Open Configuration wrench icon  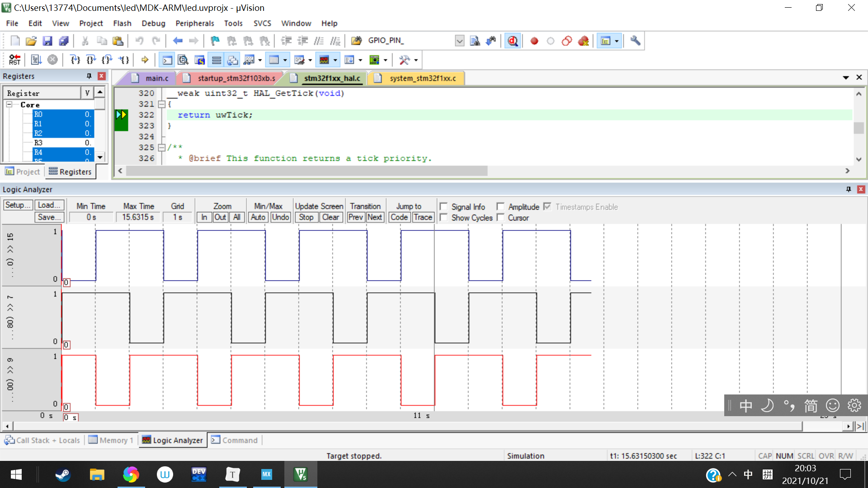pyautogui.click(x=635, y=41)
